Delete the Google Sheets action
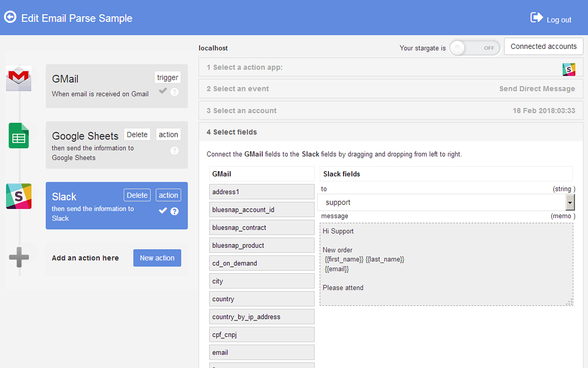 [137, 135]
